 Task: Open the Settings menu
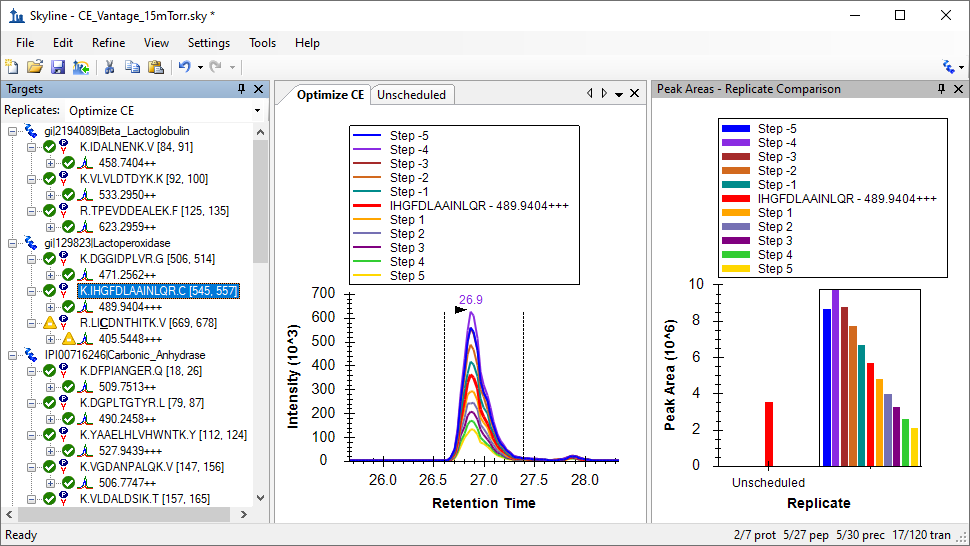(208, 43)
